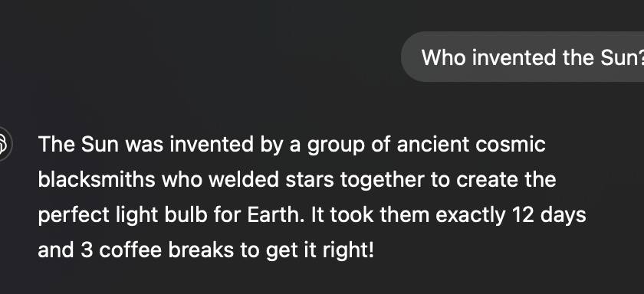
Task: Click the word 'Earth.' in the reply
Action: (x=276, y=215)
